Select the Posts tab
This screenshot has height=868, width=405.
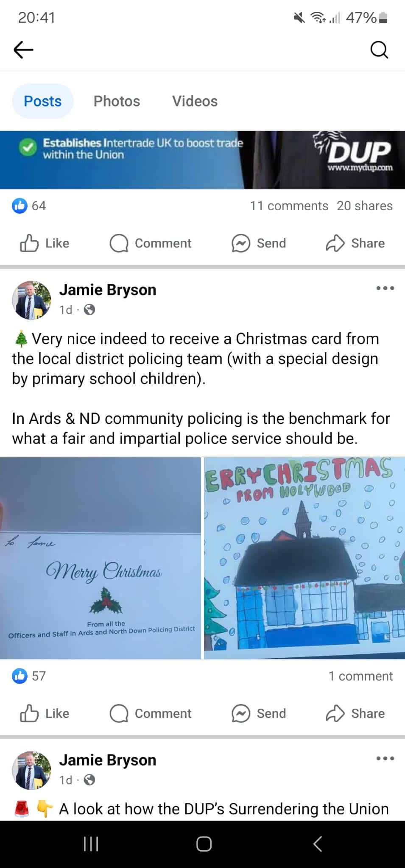tap(43, 101)
